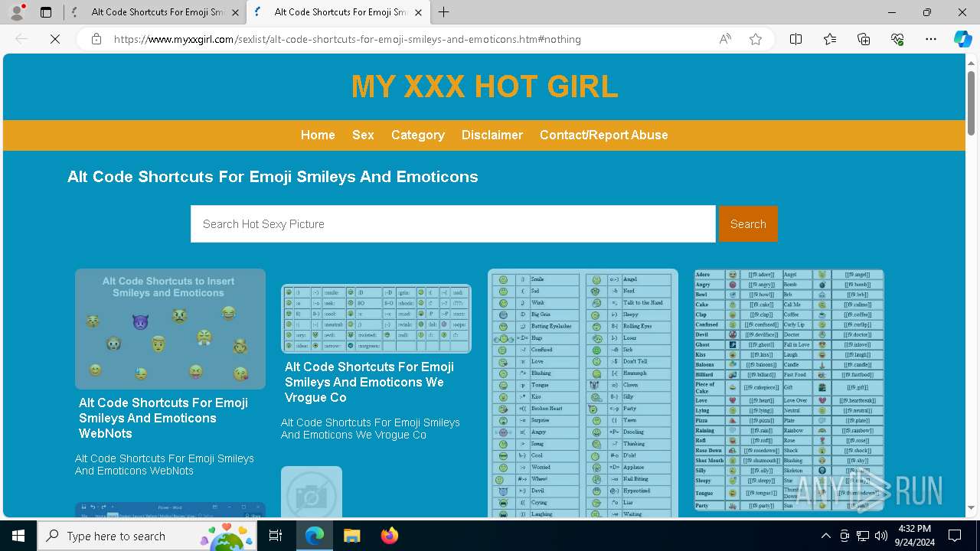The image size is (980, 551).
Task: Open Browser essentials icon
Action: [897, 39]
